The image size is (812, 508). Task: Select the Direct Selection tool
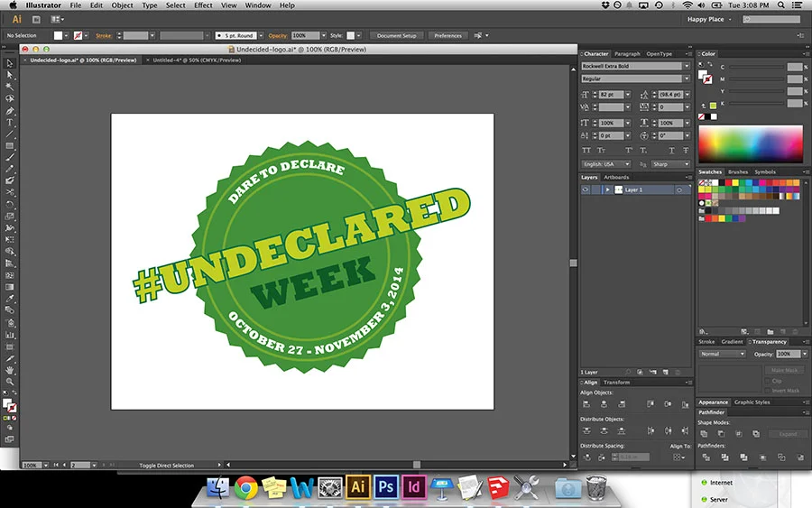click(9, 75)
